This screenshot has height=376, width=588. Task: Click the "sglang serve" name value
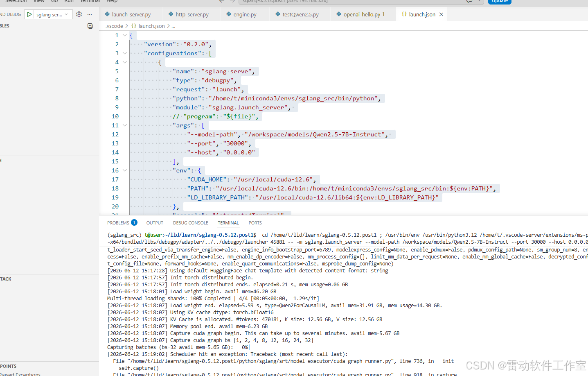226,71
